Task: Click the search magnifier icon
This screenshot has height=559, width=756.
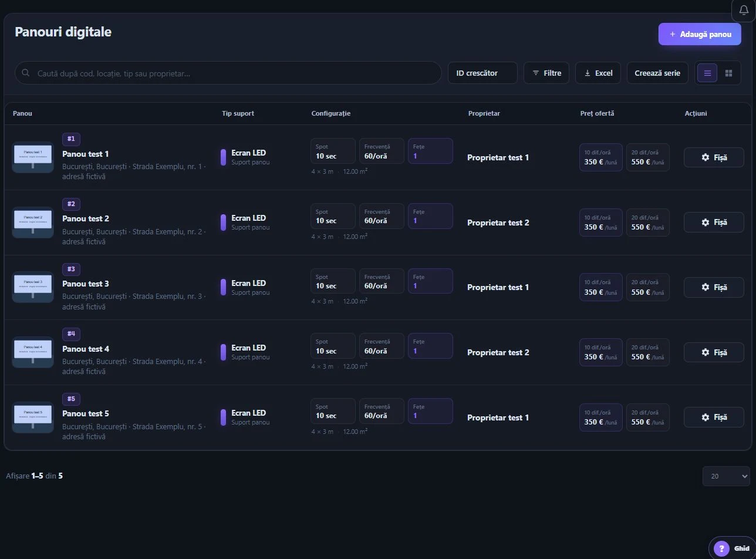Action: (x=26, y=73)
